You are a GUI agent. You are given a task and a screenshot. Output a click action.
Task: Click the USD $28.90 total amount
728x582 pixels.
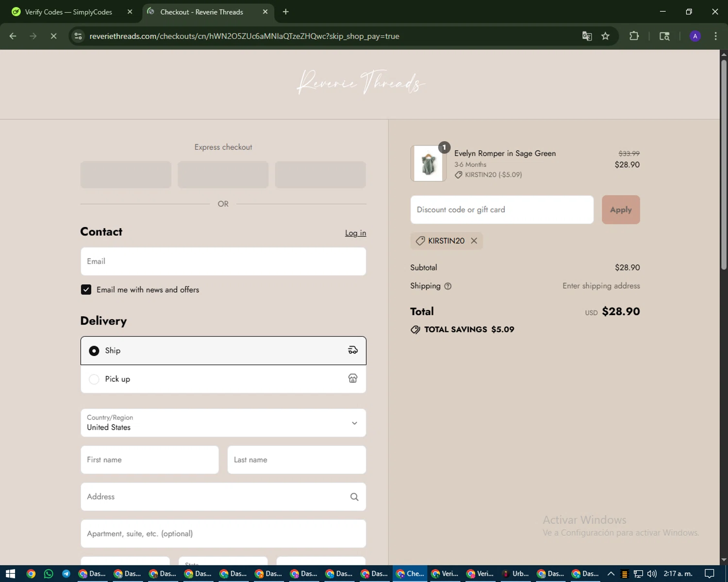612,311
